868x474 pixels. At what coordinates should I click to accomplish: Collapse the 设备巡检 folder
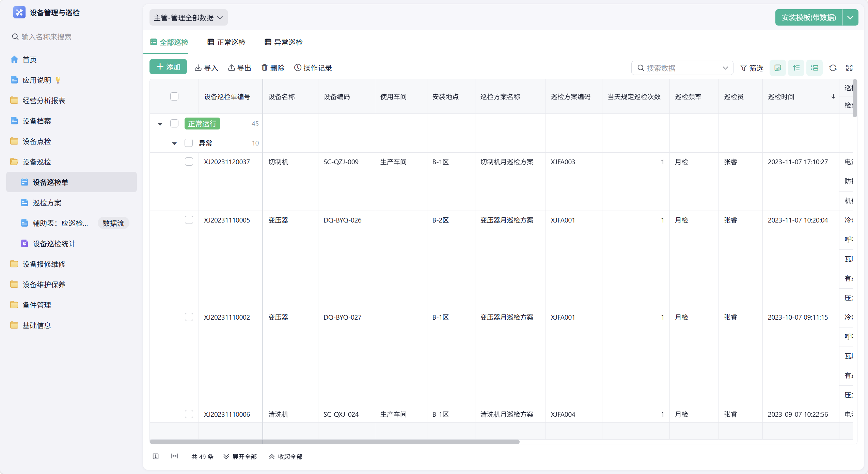point(37,162)
